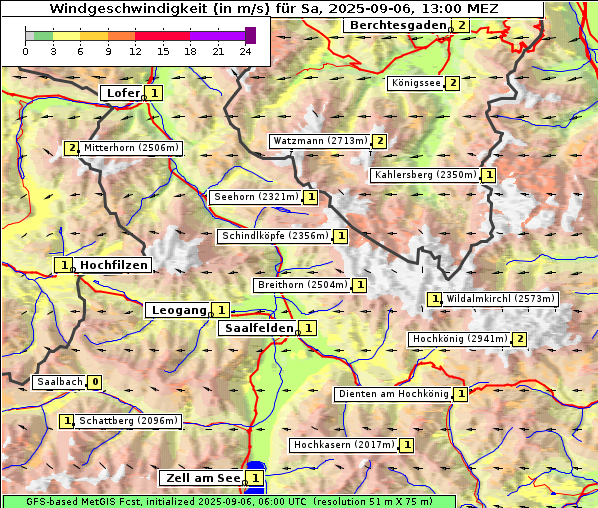
Task: Select the Königssee wind speed marker
Action: [453, 83]
